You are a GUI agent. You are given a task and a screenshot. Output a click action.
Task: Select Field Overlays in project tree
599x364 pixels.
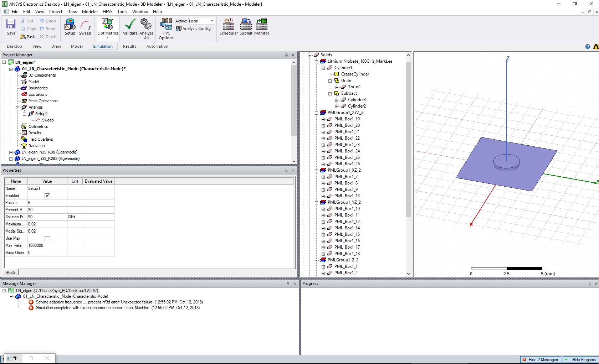pyautogui.click(x=41, y=139)
